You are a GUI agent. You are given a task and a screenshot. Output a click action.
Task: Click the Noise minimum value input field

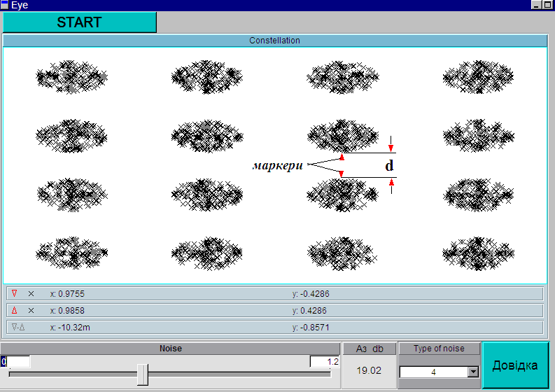(x=15, y=361)
